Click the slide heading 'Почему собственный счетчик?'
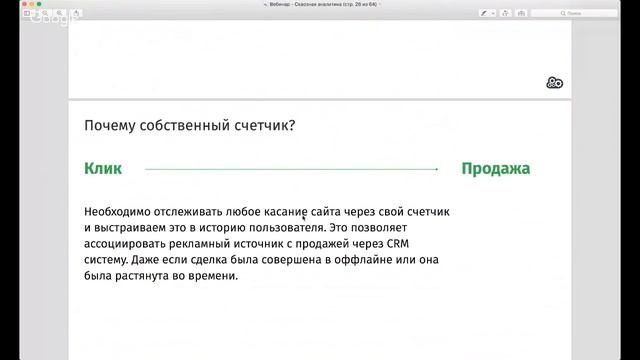The image size is (640, 360). (189, 125)
